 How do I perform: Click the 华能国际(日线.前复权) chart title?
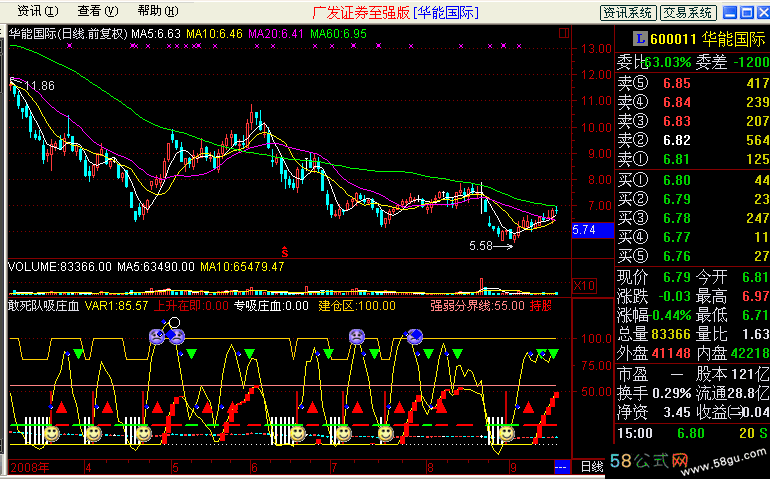coord(68,34)
